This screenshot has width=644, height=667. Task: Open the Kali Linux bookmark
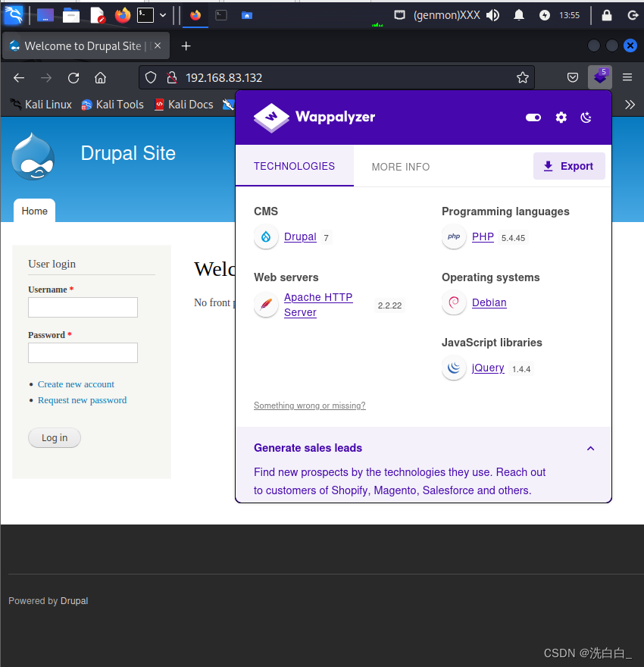tap(41, 105)
